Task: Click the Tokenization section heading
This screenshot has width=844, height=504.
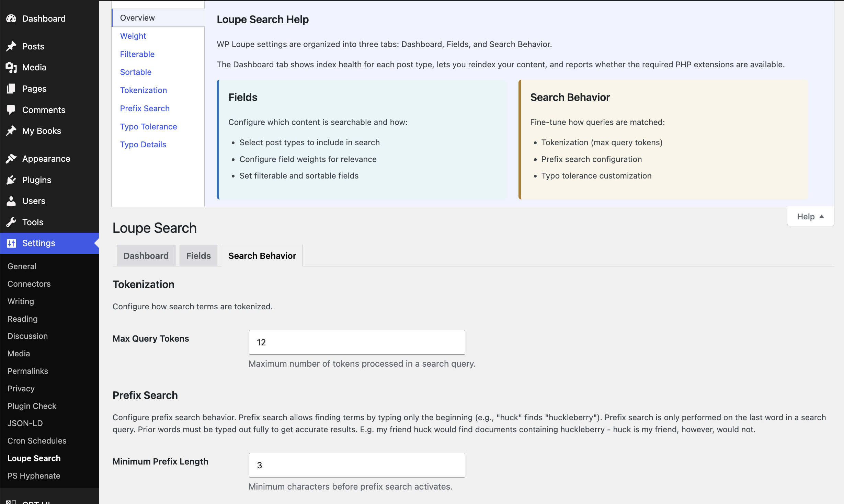Action: [144, 285]
